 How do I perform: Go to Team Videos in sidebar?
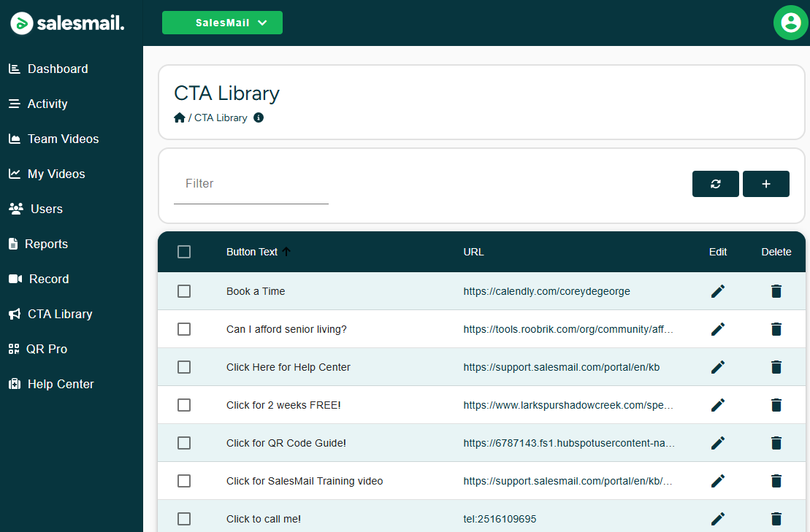63,139
